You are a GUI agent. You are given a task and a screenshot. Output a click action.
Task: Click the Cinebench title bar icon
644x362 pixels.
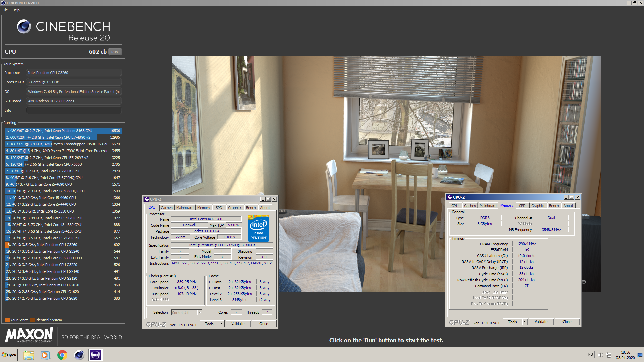pyautogui.click(x=3, y=3)
